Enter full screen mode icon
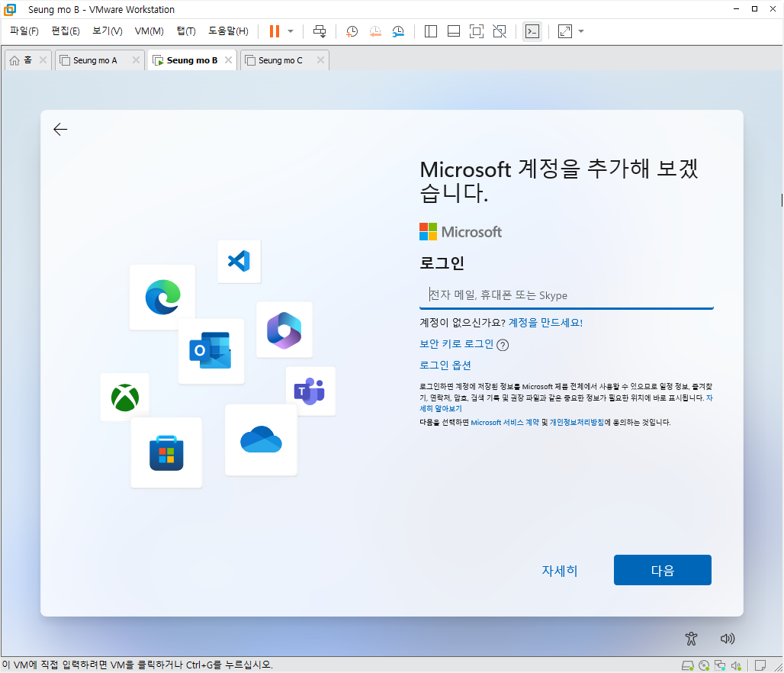This screenshot has height=673, width=784. coord(477,31)
